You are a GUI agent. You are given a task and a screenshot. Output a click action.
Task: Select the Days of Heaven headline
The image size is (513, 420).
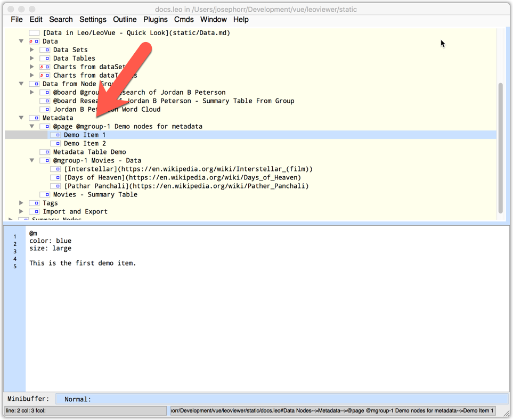[x=182, y=177]
